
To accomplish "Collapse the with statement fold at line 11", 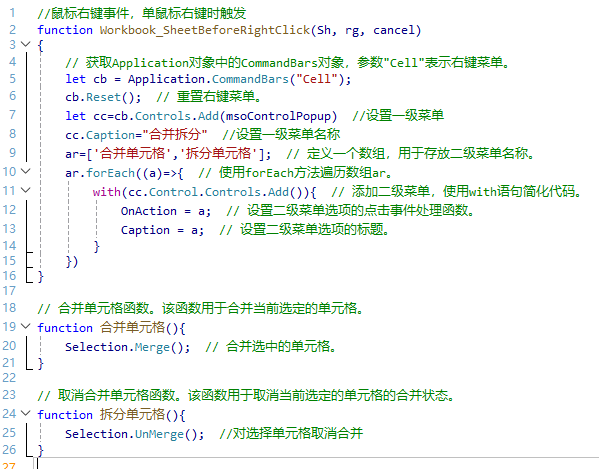I will point(26,190).
